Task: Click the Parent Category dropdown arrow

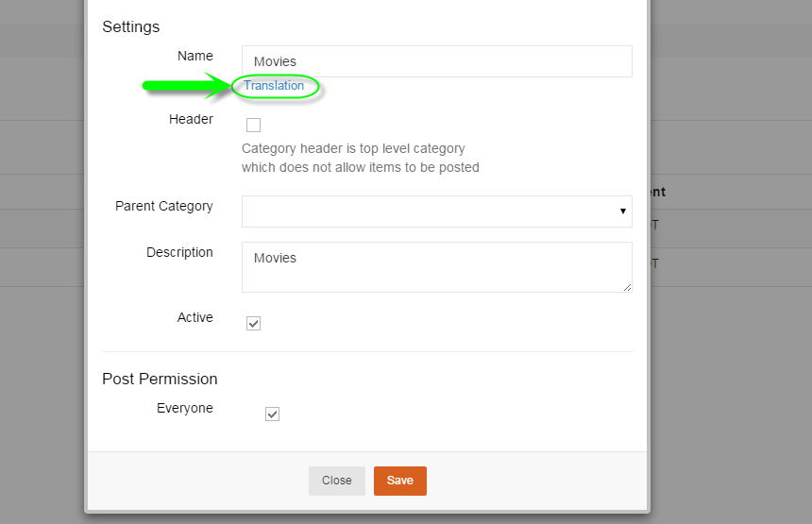Action: [623, 211]
